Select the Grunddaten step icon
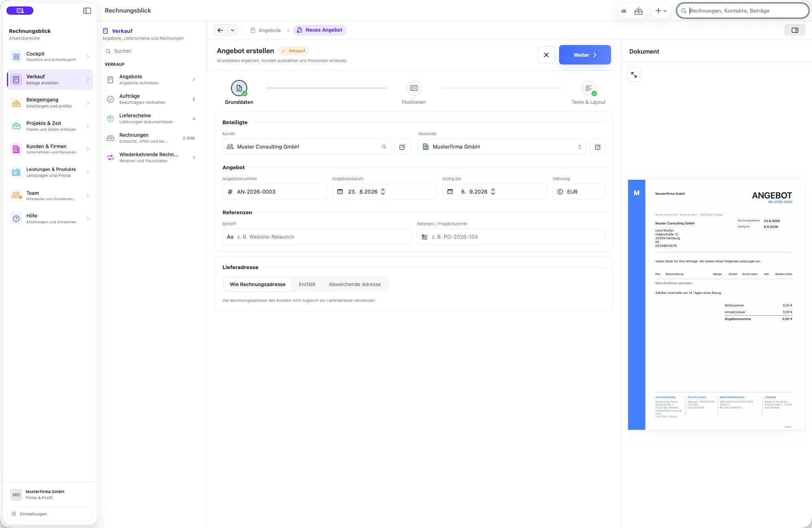Screen dimensions: 812x528 pos(239,88)
